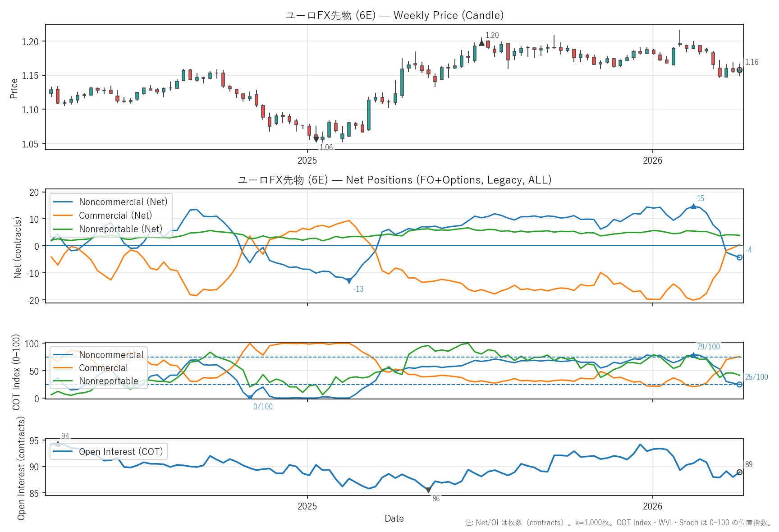Select the latest price circle marker at 1.16
The image size is (779, 532).
point(739,70)
